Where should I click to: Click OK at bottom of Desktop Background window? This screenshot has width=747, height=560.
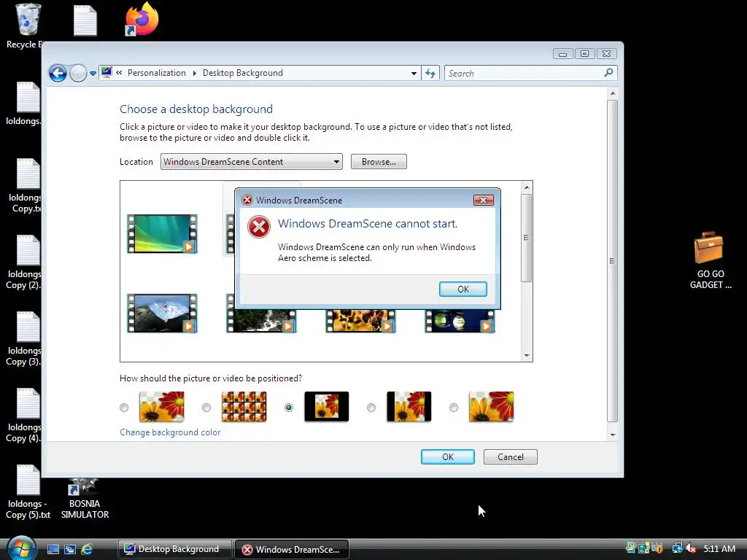click(x=448, y=456)
